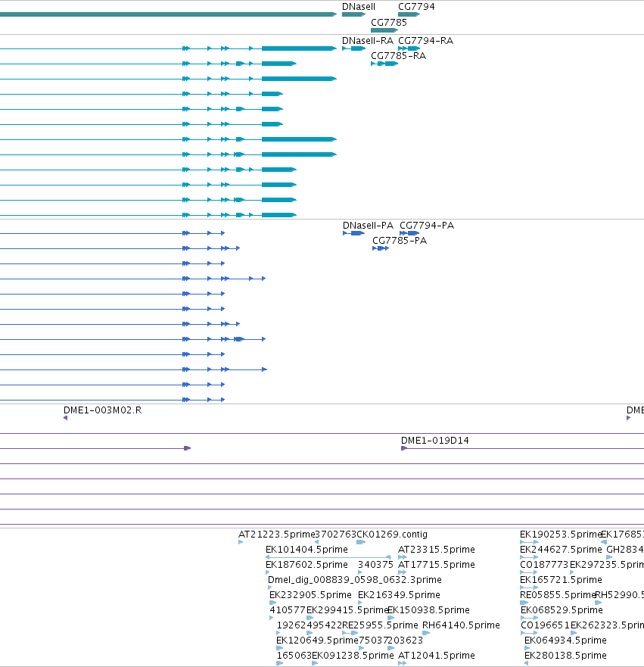Select the CG7794-PA coding sequence label
The width and height of the screenshot is (644, 667).
pyautogui.click(x=427, y=226)
